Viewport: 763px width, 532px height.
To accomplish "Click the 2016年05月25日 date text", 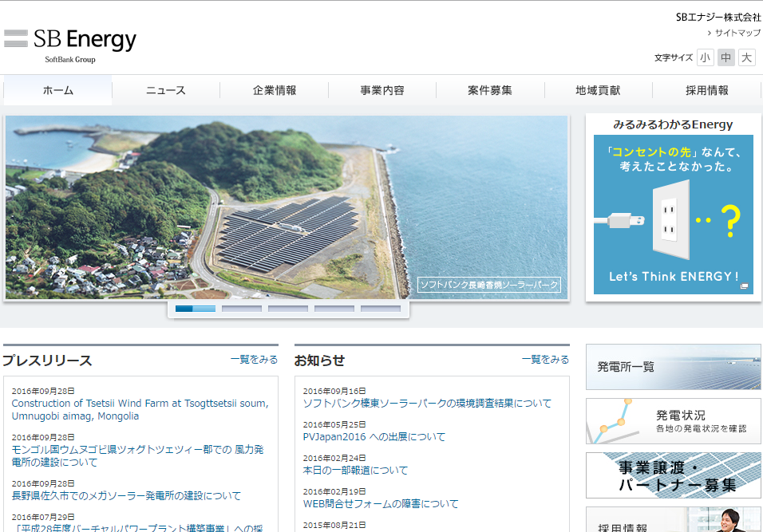I will [334, 424].
